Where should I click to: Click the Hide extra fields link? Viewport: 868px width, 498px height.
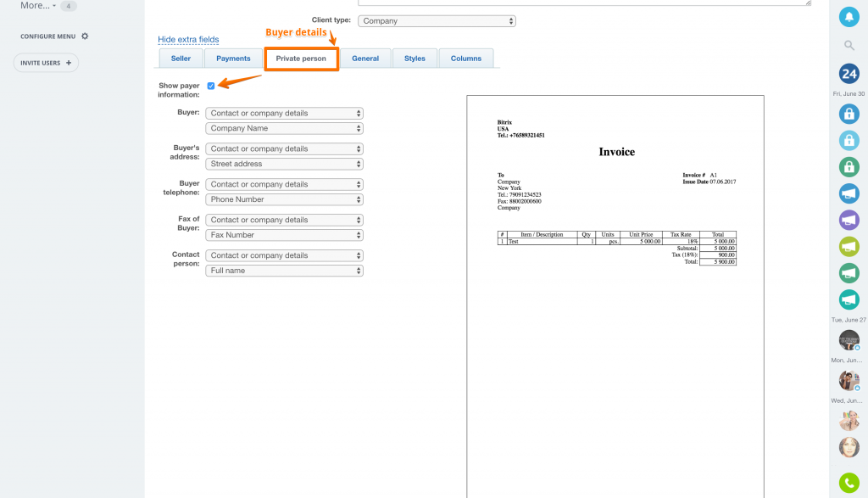(188, 40)
